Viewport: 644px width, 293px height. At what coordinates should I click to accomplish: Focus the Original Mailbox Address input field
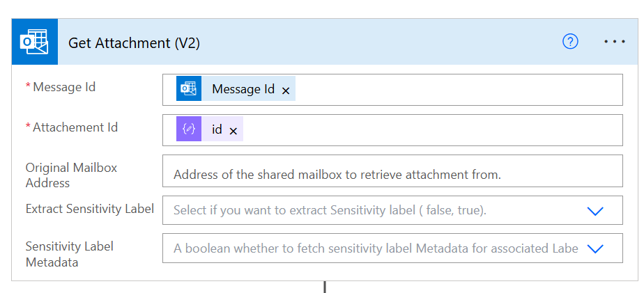coord(392,173)
